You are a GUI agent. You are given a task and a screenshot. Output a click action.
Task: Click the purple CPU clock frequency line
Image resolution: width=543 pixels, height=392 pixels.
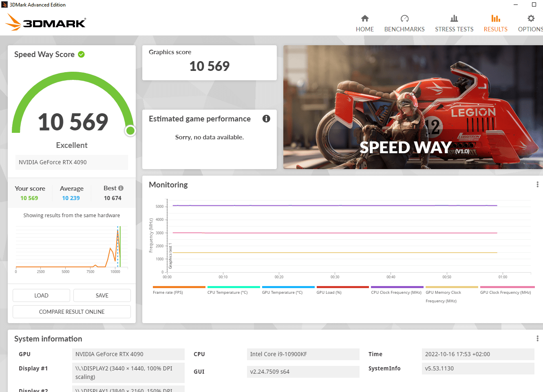click(x=335, y=205)
